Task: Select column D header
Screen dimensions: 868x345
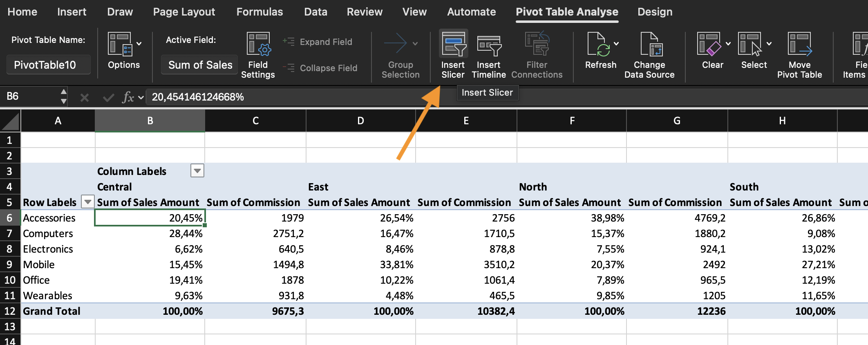Action: tap(360, 121)
